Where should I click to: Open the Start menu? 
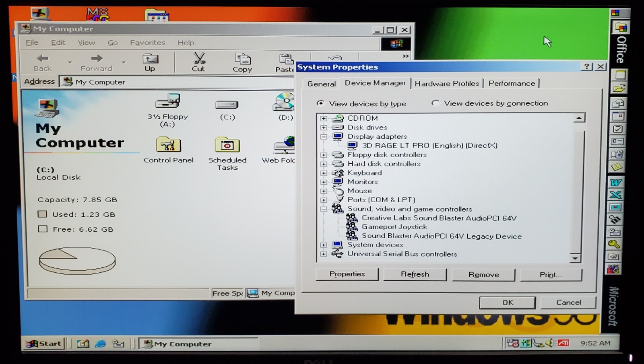44,343
